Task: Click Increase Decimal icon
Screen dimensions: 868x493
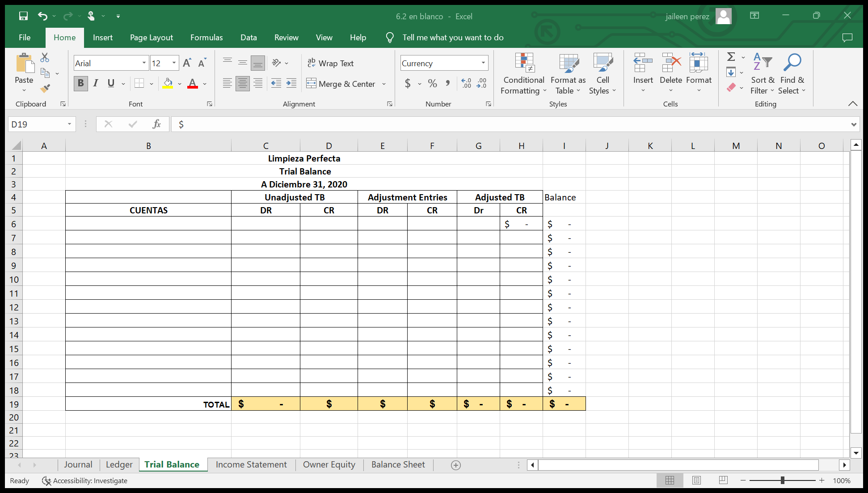Action: (466, 84)
